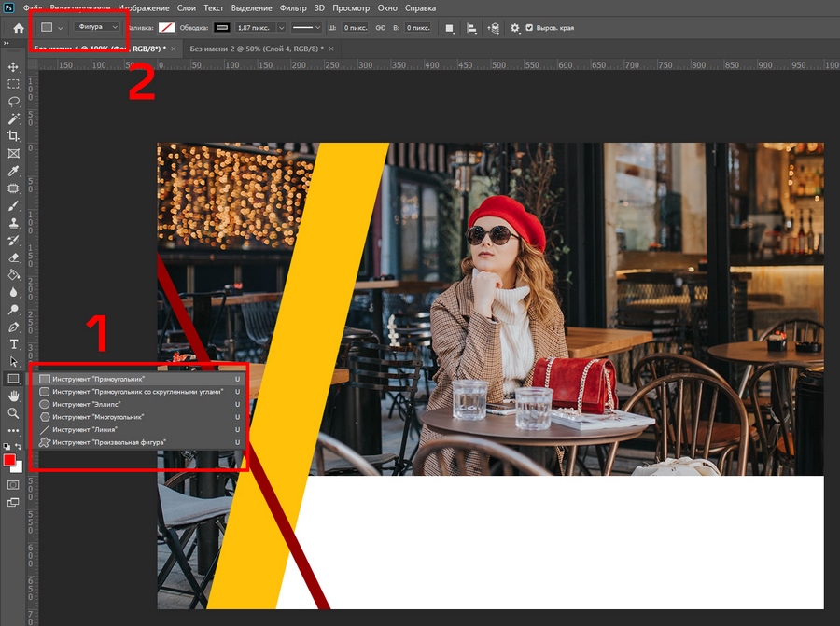This screenshot has height=626, width=840.
Task: Choose Инструмент "Прямоугольник" from the flyout
Action: pyautogui.click(x=140, y=379)
